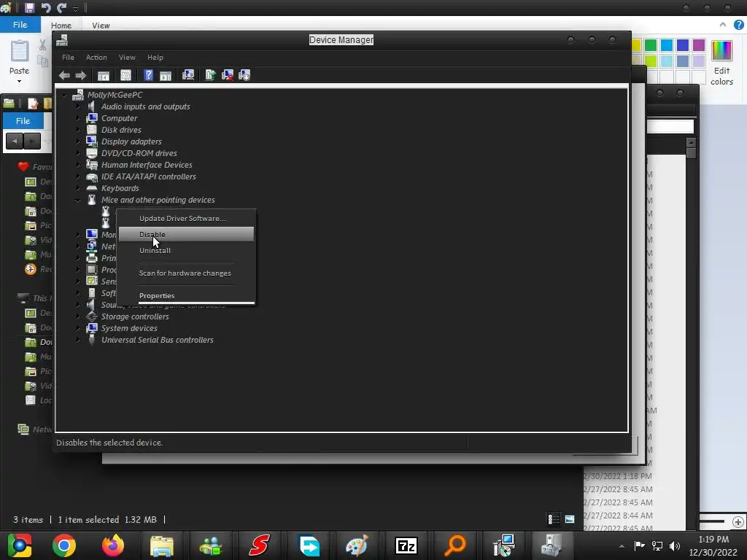Expand the Display adapters node
Screen dimensions: 747x560
click(x=78, y=141)
